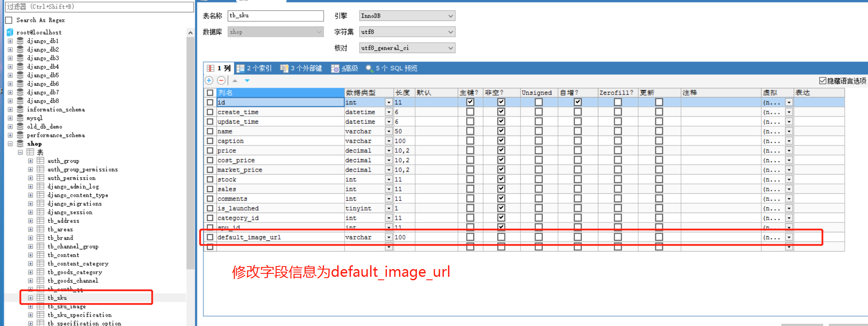
Task: Expand the auth_group table node
Action: tap(30, 161)
